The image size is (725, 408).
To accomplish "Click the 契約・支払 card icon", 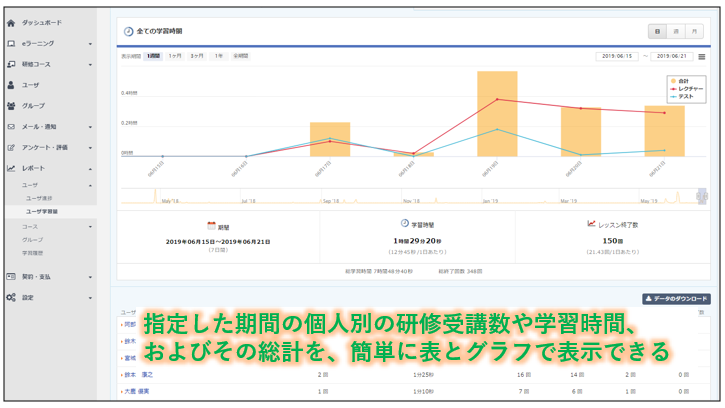I will pos(11,276).
